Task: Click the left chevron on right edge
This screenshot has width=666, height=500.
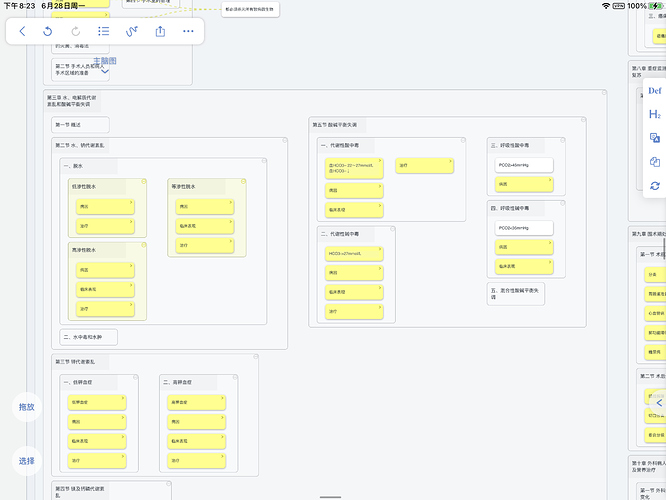Action: (659, 403)
